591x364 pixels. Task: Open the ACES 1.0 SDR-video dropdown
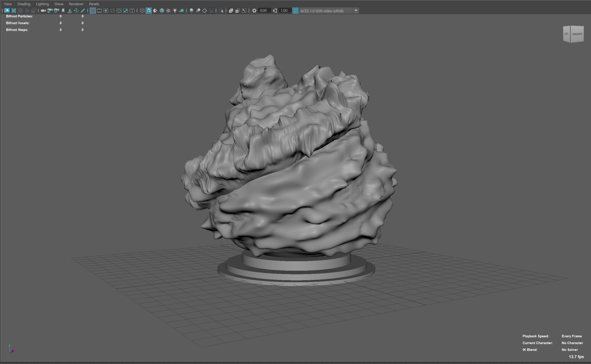tap(356, 10)
